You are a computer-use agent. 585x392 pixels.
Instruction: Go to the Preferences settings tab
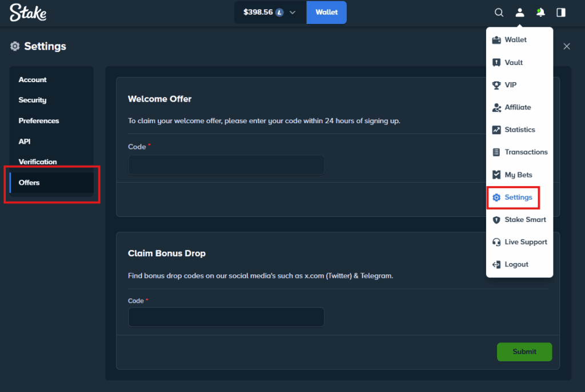[x=39, y=120]
